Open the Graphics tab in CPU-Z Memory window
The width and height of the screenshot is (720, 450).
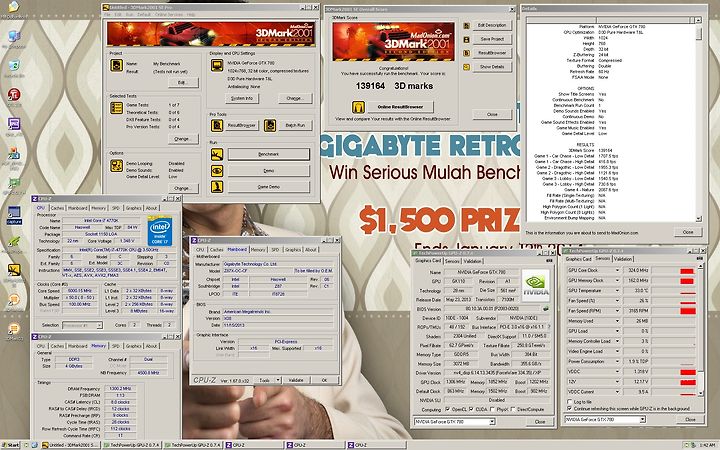coord(134,346)
